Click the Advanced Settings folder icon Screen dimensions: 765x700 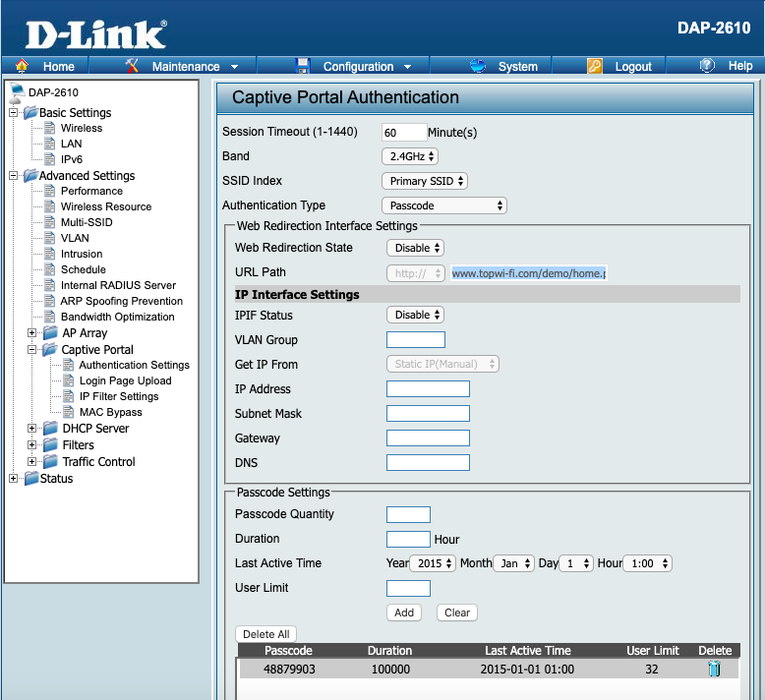(x=30, y=175)
